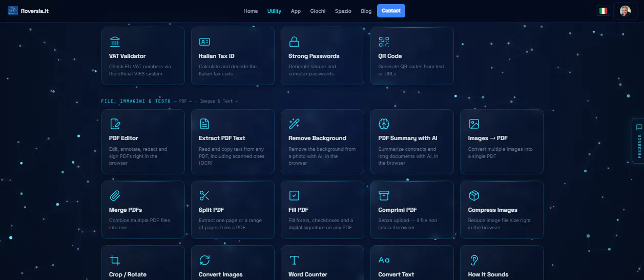Open the QR Code title link
644x280 pixels.
(x=390, y=56)
